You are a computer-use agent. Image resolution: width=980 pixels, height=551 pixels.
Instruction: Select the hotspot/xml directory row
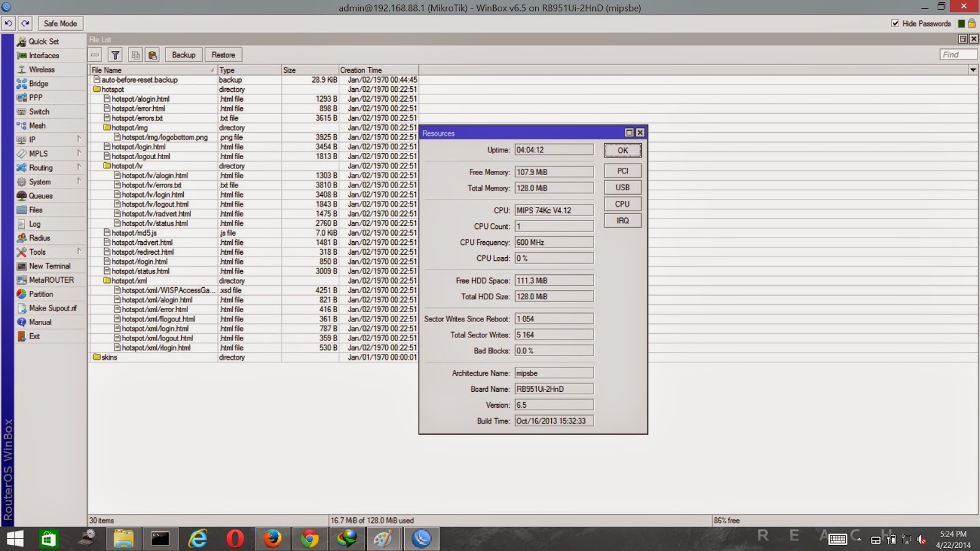(254, 280)
